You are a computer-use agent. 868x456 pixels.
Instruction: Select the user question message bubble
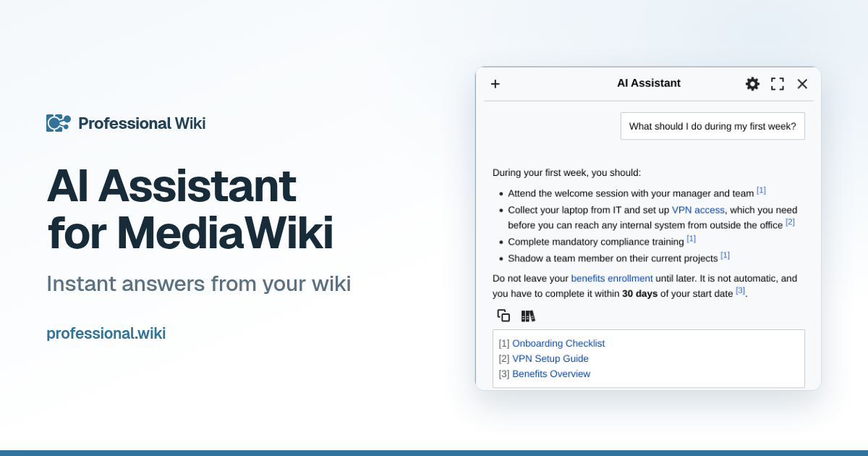click(712, 126)
